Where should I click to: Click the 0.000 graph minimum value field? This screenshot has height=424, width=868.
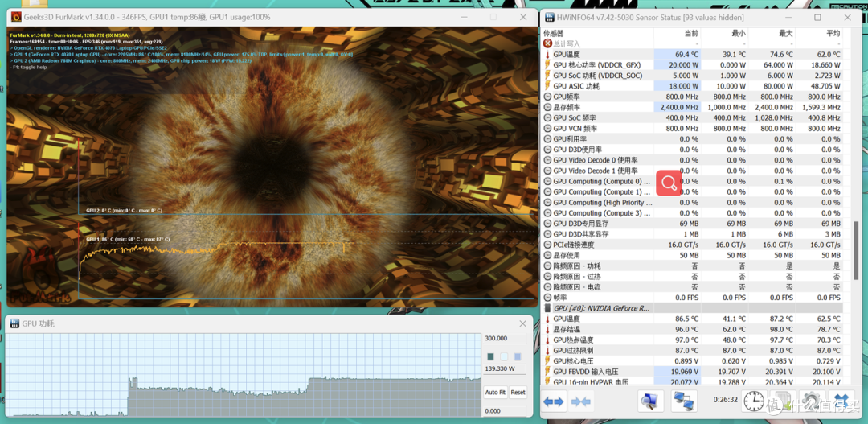click(x=506, y=410)
